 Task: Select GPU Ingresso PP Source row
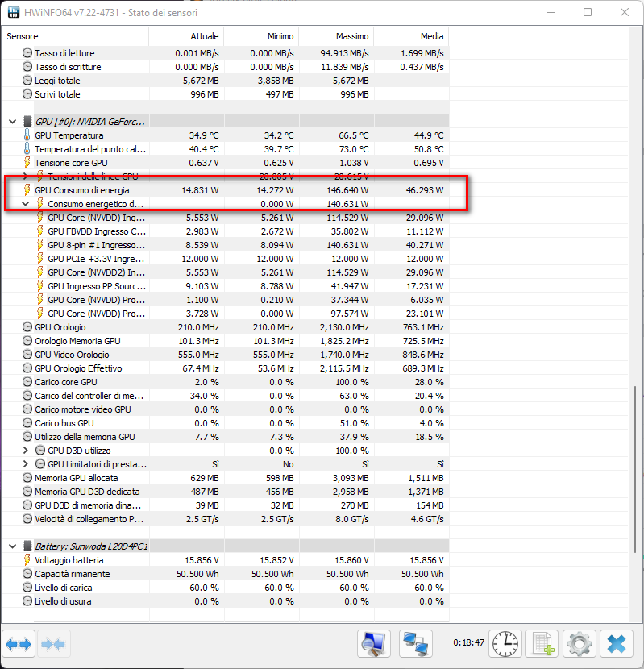pos(226,286)
